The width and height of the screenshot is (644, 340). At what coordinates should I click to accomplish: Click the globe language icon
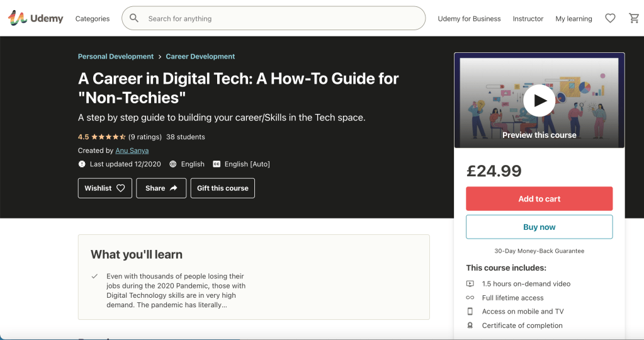point(173,164)
